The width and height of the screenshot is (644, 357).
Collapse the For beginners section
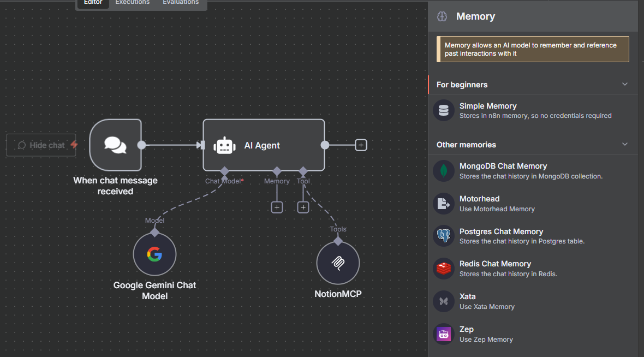coord(624,84)
